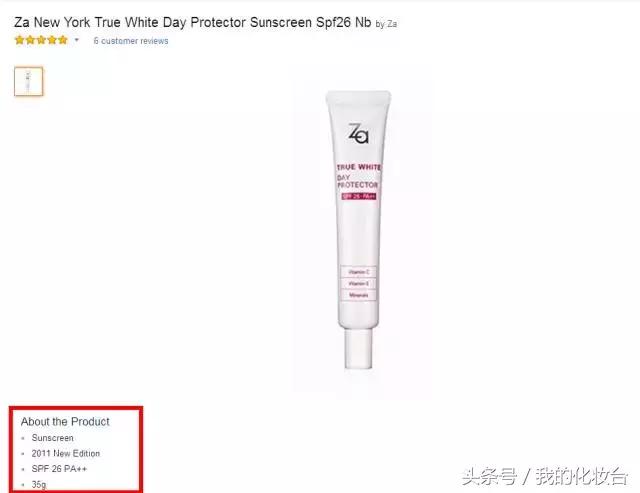Click the DAY PROTECTOR text on the tube

(358, 181)
